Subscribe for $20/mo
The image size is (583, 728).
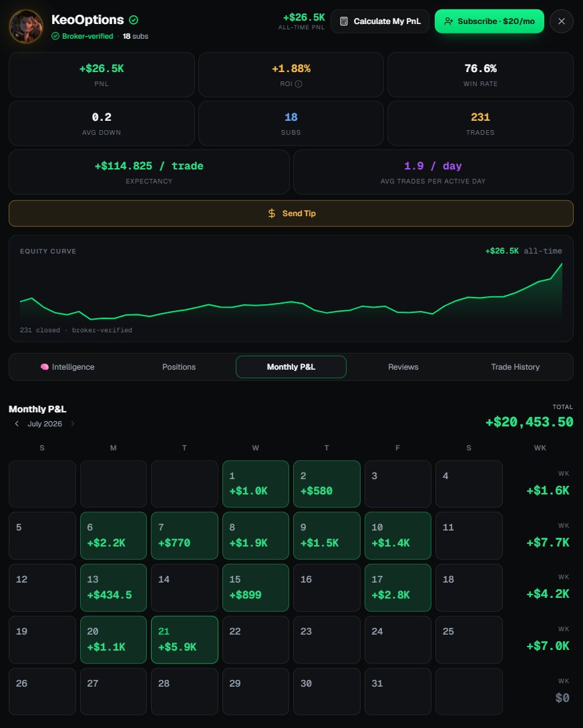(x=489, y=21)
